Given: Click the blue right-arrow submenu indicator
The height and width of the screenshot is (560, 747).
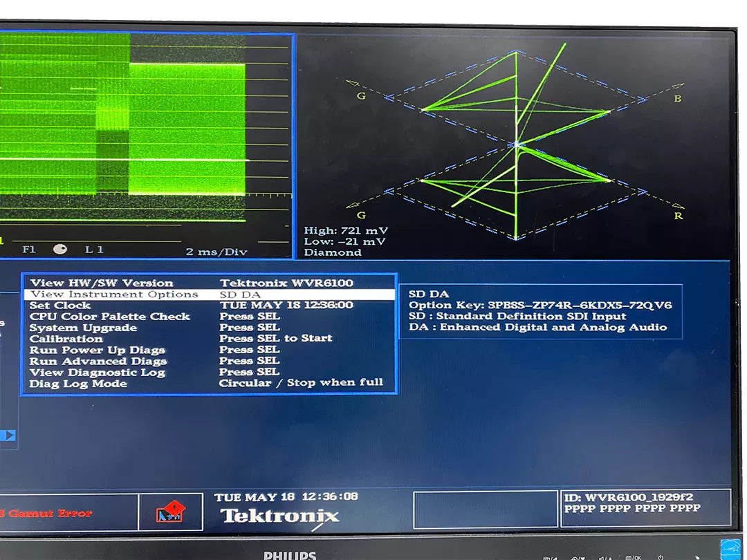Looking at the screenshot, I should (8, 435).
